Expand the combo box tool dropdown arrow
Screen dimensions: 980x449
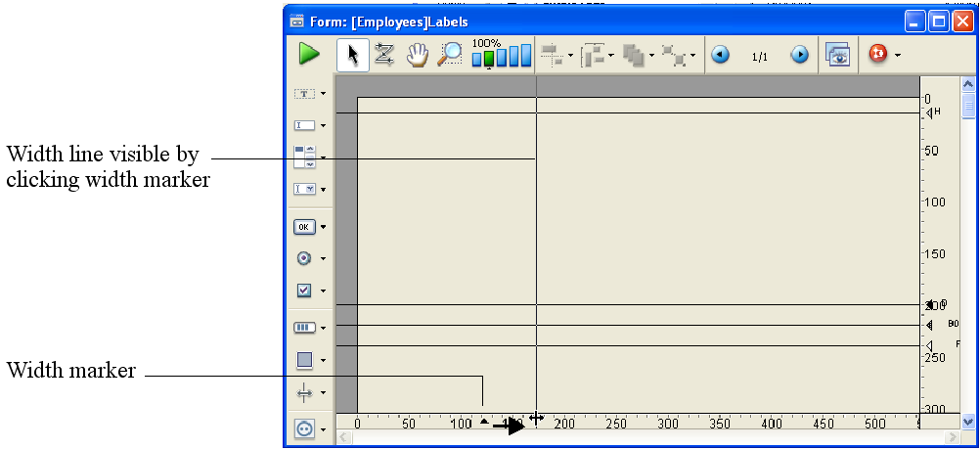click(x=323, y=189)
